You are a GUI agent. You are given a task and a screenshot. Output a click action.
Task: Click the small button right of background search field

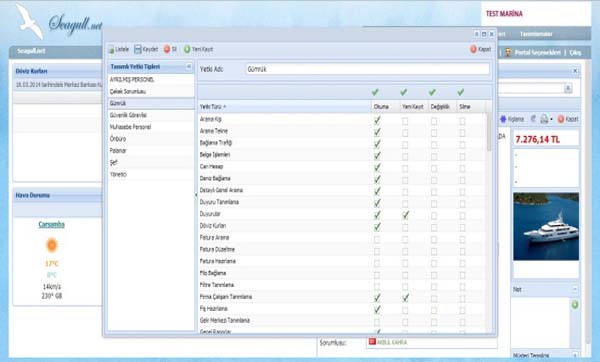(x=568, y=88)
